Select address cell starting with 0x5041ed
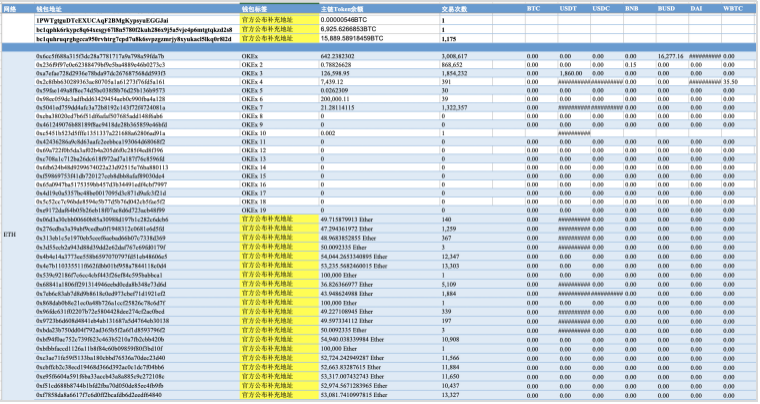760x404 pixels. (x=100, y=108)
